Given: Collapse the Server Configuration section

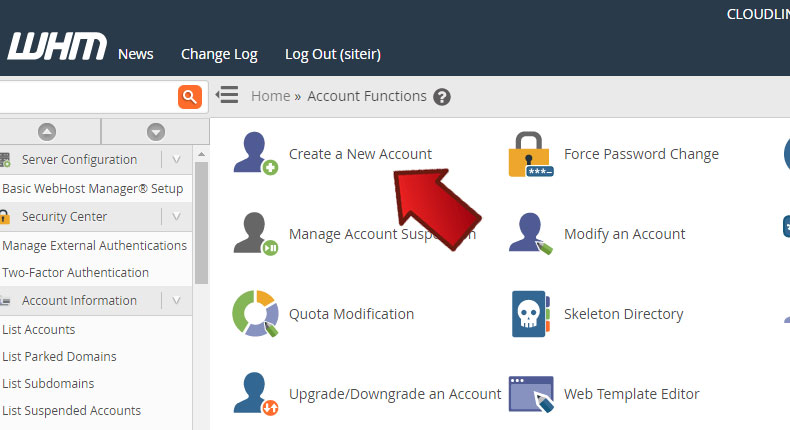Looking at the screenshot, I should click(x=176, y=160).
